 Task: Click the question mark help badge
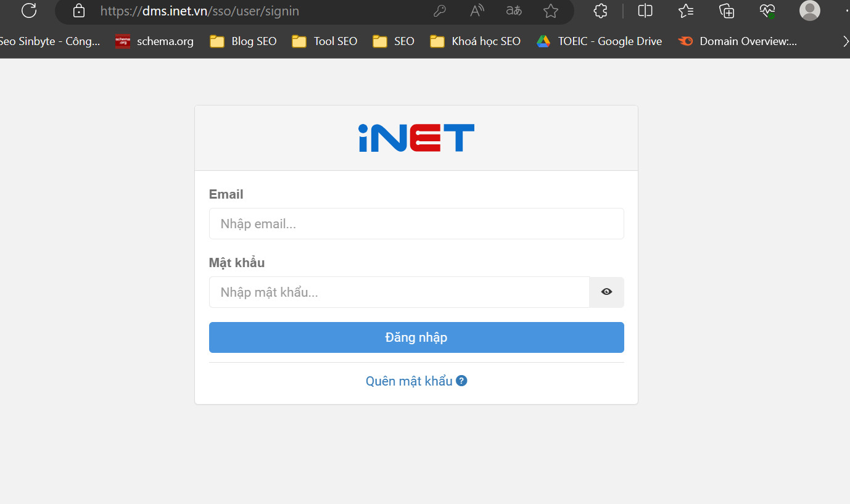coord(461,381)
